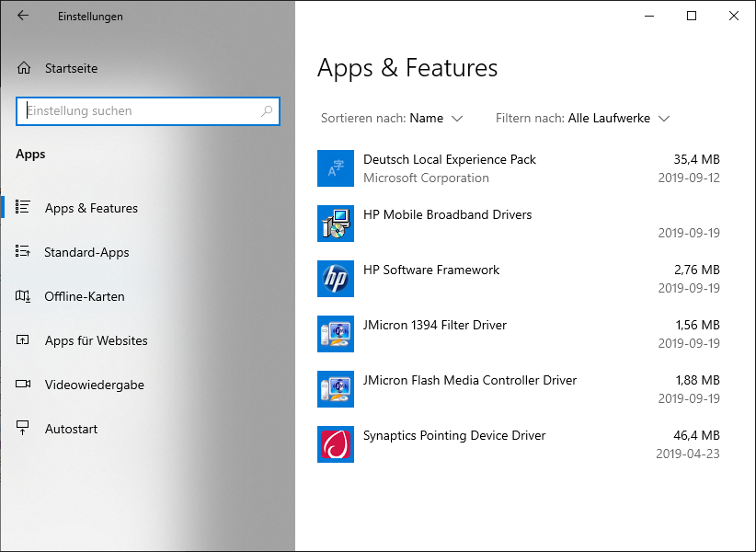The width and height of the screenshot is (756, 552).
Task: Click the HP Mobile Broadband Drivers icon
Action: pyautogui.click(x=336, y=224)
